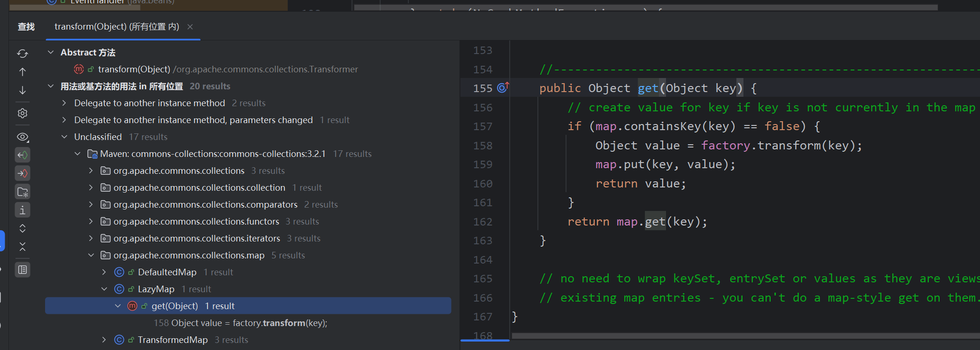This screenshot has height=350, width=980.
Task: Select the transform(Object) Transformer abstract method row
Action: 248,69
